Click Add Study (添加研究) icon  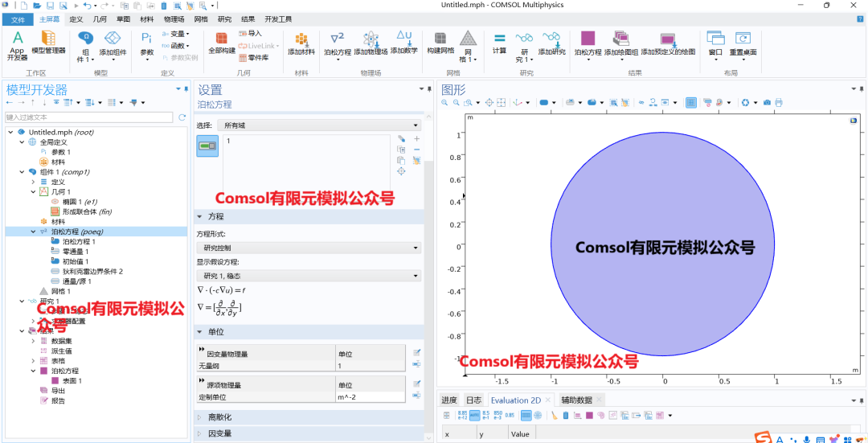(x=551, y=43)
